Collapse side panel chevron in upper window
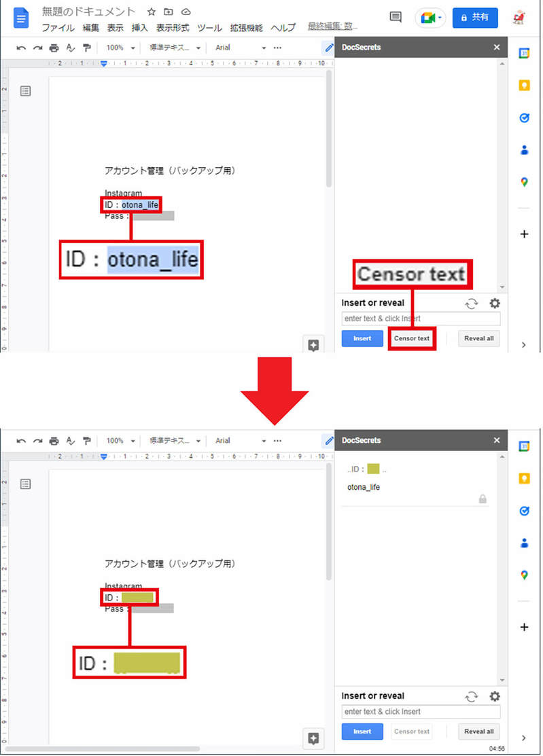Screen dimensions: 543x756 pyautogui.click(x=524, y=345)
